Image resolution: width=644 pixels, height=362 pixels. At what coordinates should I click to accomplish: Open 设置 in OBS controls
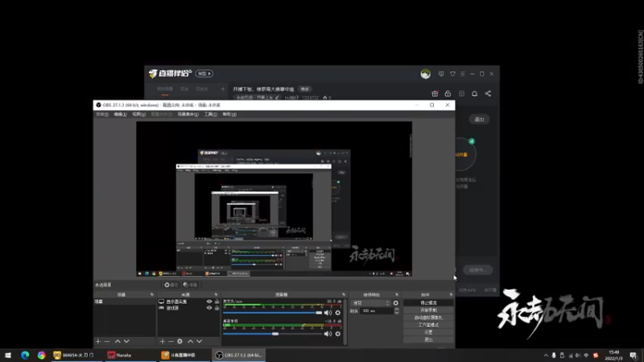click(x=428, y=332)
